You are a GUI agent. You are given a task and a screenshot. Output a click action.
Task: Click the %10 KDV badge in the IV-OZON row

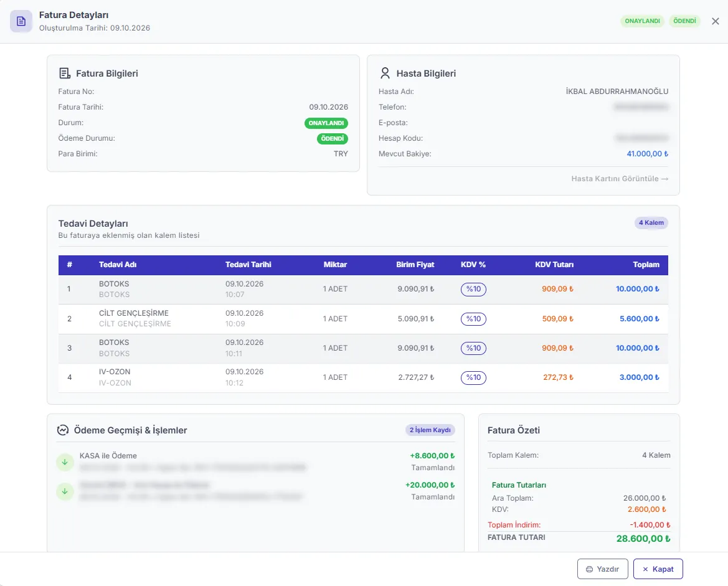(473, 377)
